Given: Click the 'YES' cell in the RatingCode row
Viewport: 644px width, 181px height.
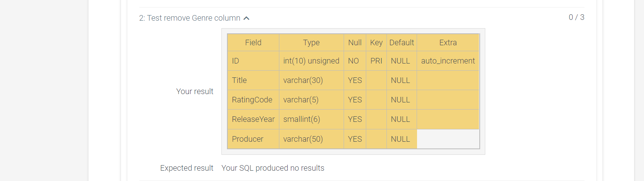Looking at the screenshot, I should (x=355, y=100).
